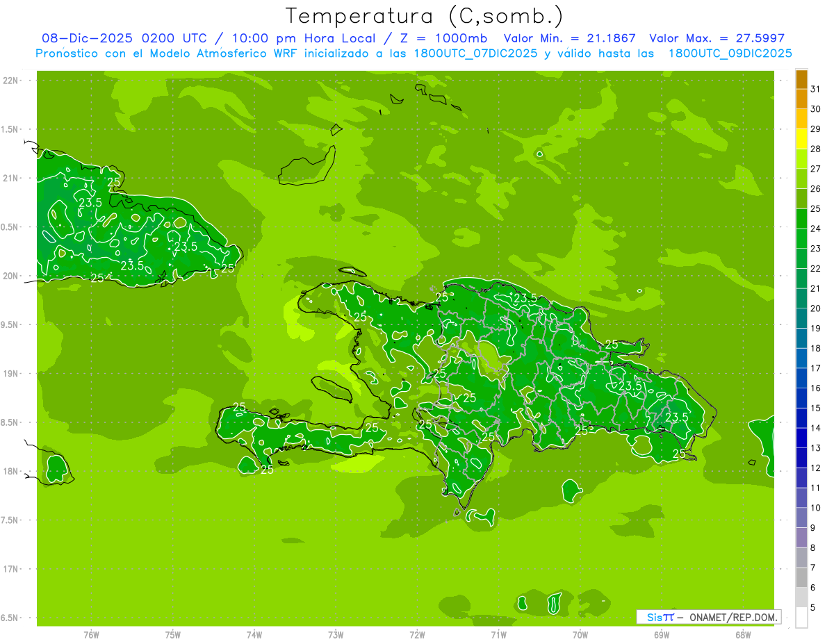Click the 73W longitude axis label

click(336, 635)
